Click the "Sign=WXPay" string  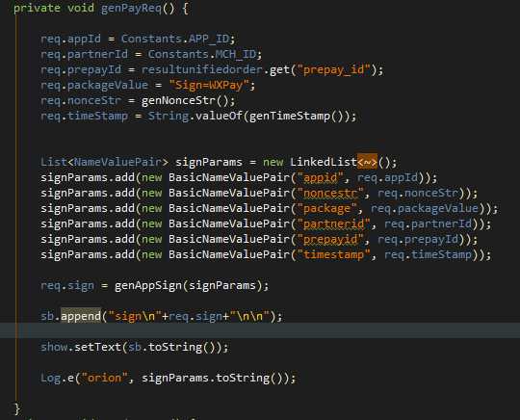pos(209,85)
